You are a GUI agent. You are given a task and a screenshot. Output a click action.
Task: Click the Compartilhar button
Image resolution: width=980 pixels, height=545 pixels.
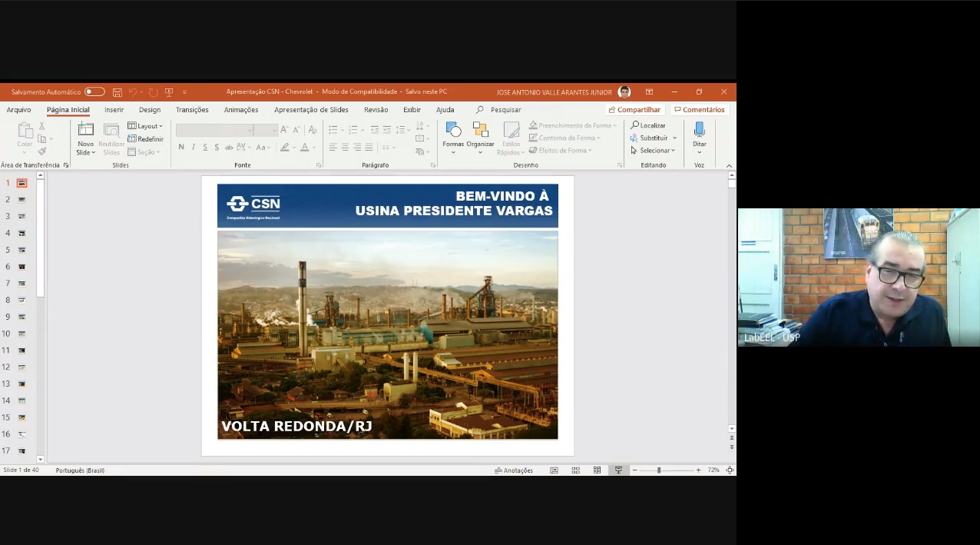tap(634, 110)
